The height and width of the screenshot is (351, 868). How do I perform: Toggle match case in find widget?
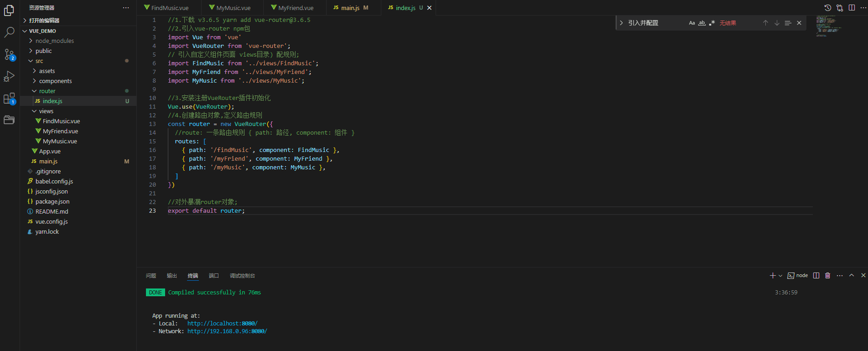(692, 23)
